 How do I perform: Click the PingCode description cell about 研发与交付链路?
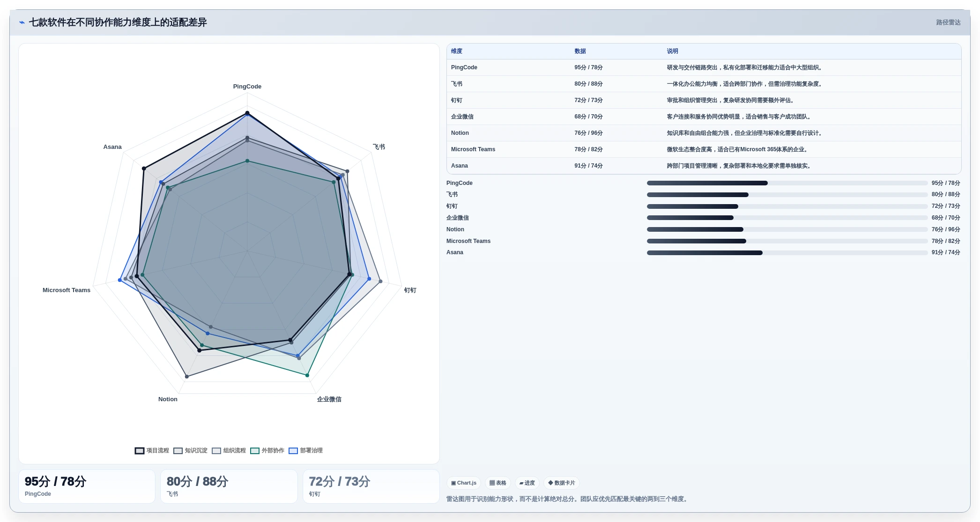745,67
